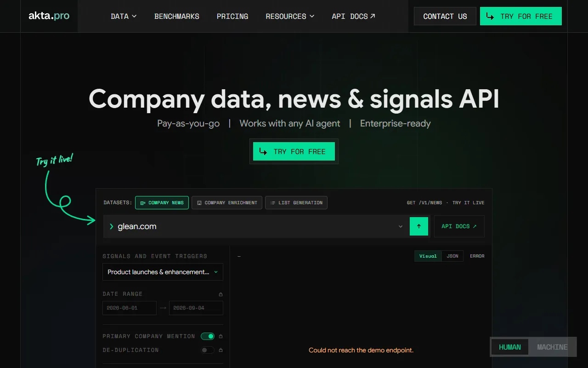Viewport: 588px width, 368px height.
Task: Switch to the List Generation dataset
Action: coord(296,203)
